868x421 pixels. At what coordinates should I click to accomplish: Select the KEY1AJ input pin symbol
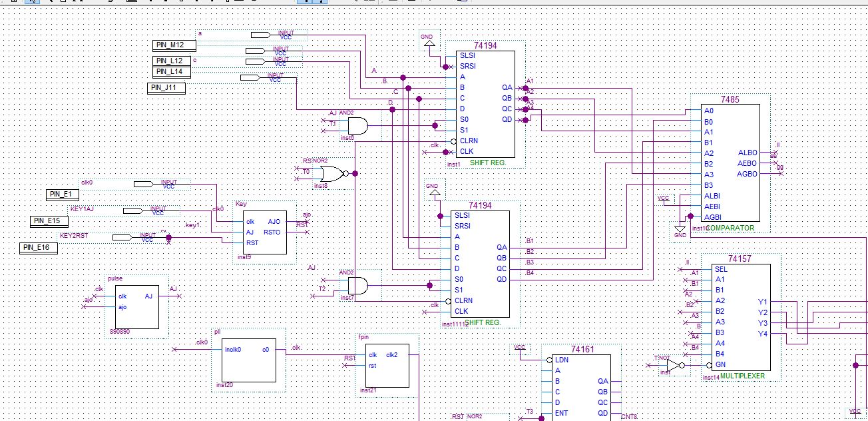point(134,211)
